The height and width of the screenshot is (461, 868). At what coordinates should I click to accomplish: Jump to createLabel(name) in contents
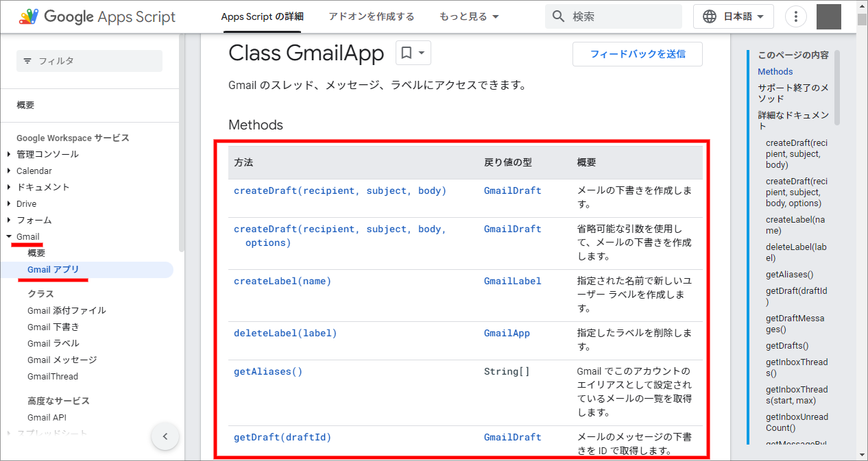pos(797,225)
